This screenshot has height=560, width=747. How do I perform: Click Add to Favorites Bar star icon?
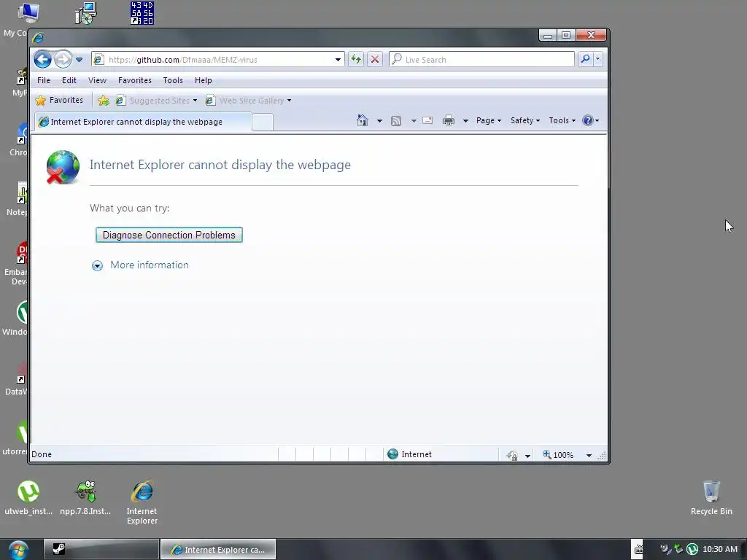click(x=103, y=101)
